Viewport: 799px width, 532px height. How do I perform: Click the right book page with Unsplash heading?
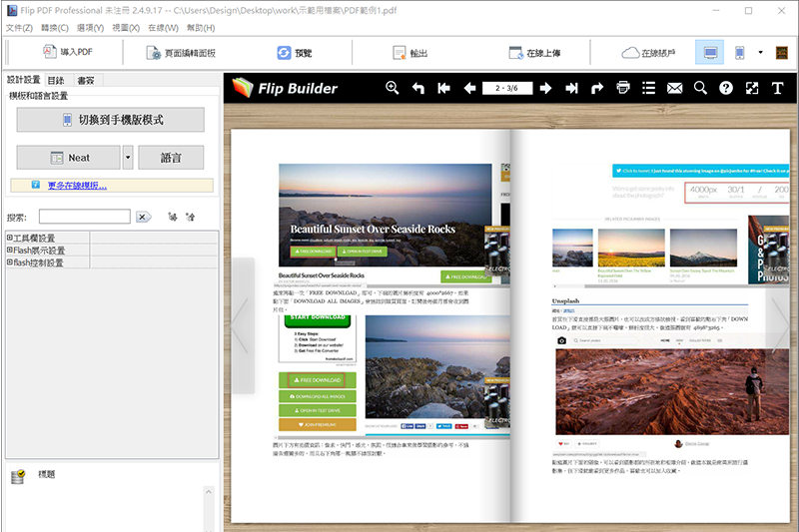(650, 325)
